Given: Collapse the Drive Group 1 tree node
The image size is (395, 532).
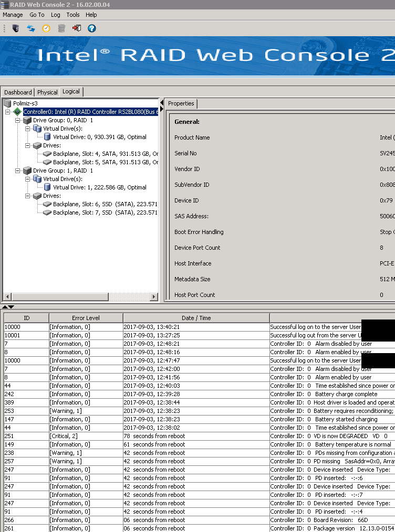Looking at the screenshot, I should click(18, 171).
